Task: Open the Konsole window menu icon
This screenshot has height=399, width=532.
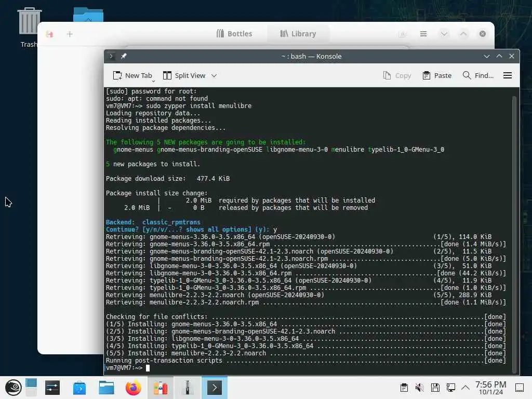Action: pos(111,56)
